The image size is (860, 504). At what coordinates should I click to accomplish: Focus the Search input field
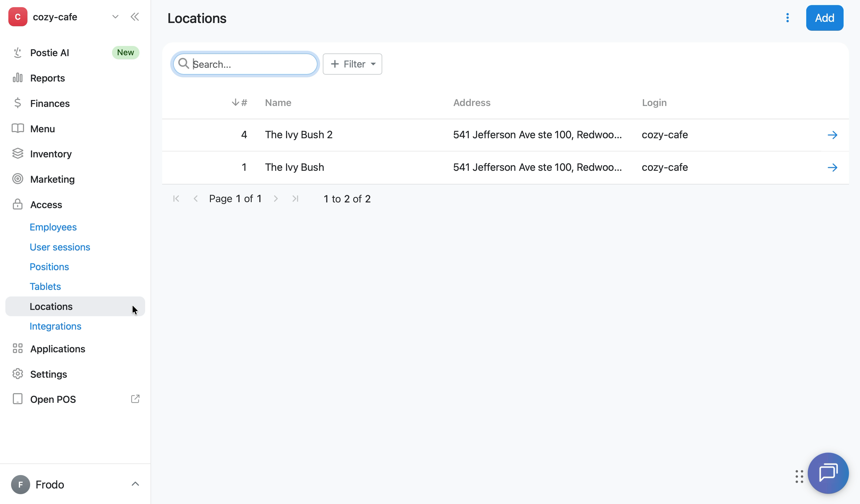click(x=245, y=64)
